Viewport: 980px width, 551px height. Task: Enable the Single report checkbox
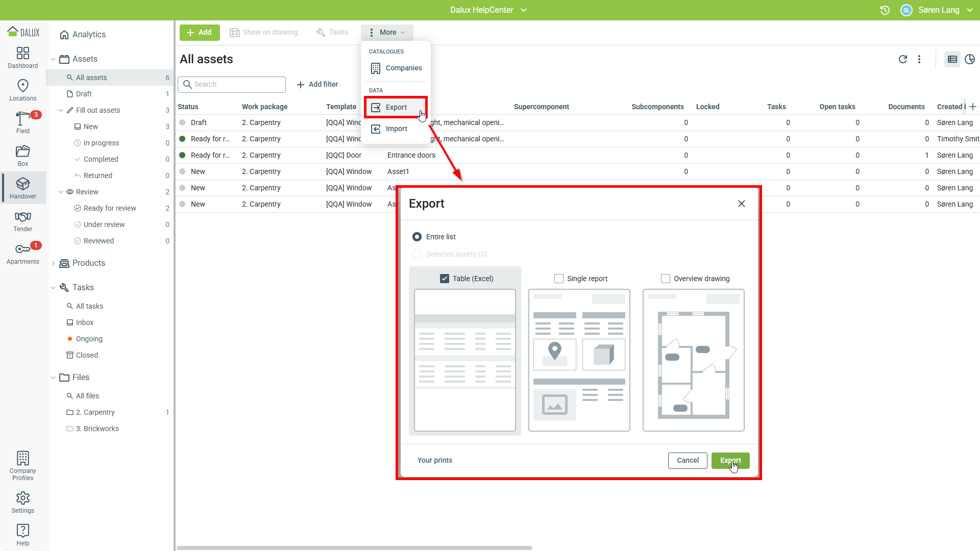(x=559, y=279)
